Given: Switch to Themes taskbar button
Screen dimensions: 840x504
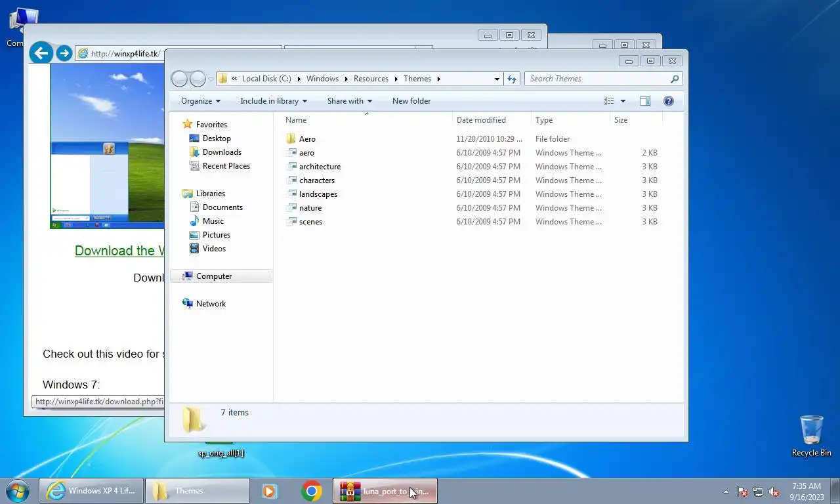Looking at the screenshot, I should tap(198, 491).
